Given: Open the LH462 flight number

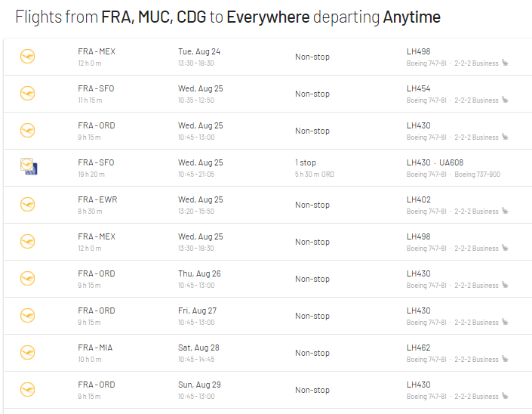Looking at the screenshot, I should pyautogui.click(x=418, y=348).
